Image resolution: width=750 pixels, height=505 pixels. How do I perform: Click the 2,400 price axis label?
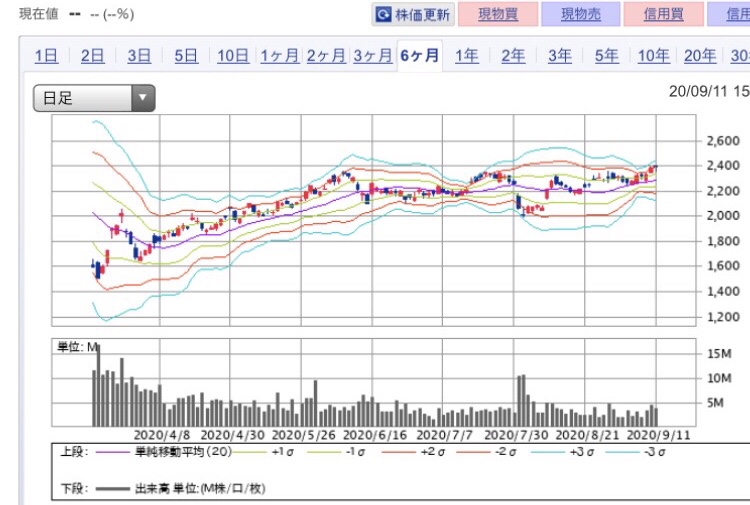723,165
